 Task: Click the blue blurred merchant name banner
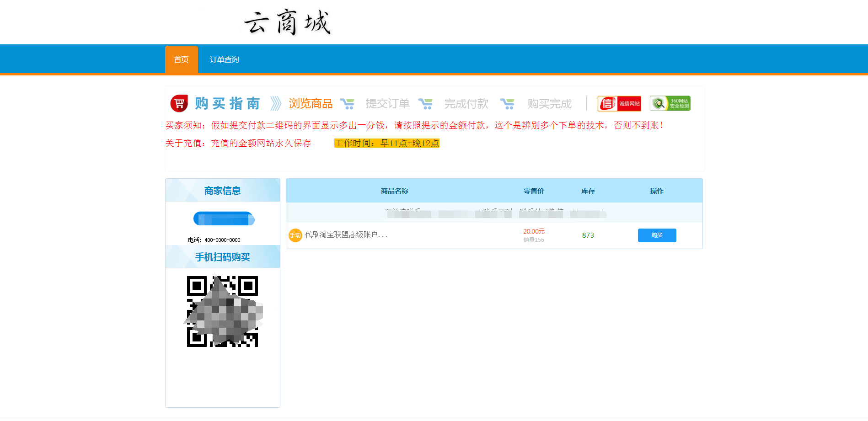[224, 218]
